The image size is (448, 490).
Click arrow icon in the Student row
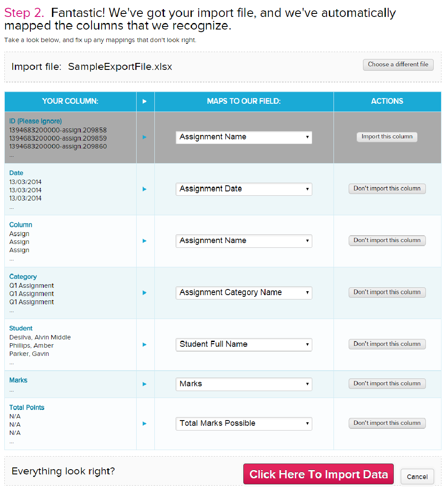pos(145,345)
